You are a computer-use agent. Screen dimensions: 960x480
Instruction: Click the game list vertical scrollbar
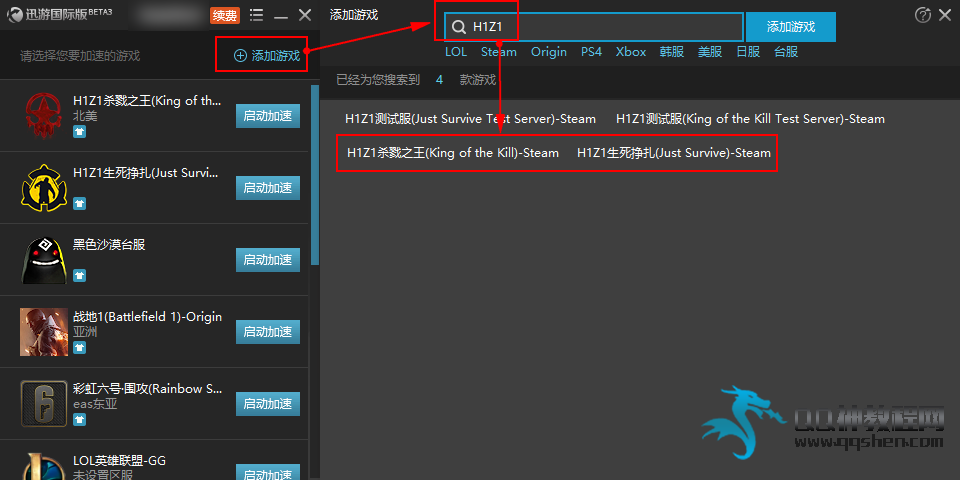click(315, 174)
